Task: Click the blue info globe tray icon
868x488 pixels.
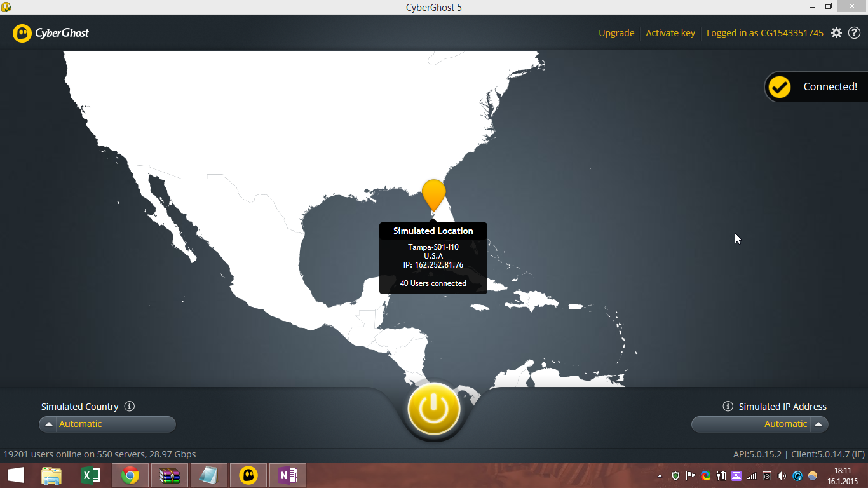Action: click(797, 476)
